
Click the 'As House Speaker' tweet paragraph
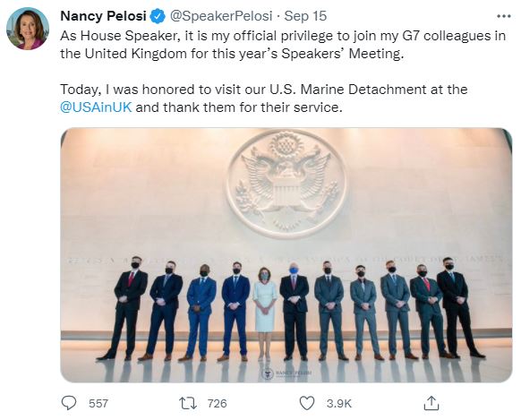[283, 45]
